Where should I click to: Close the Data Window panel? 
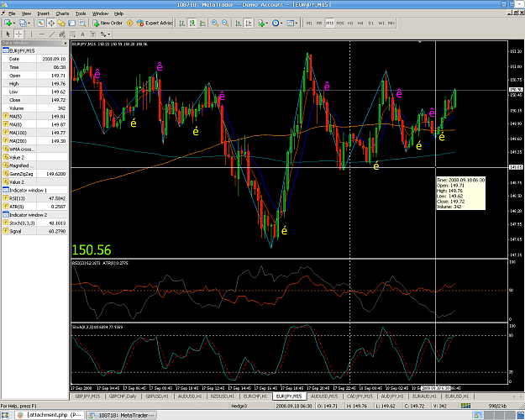66,43
